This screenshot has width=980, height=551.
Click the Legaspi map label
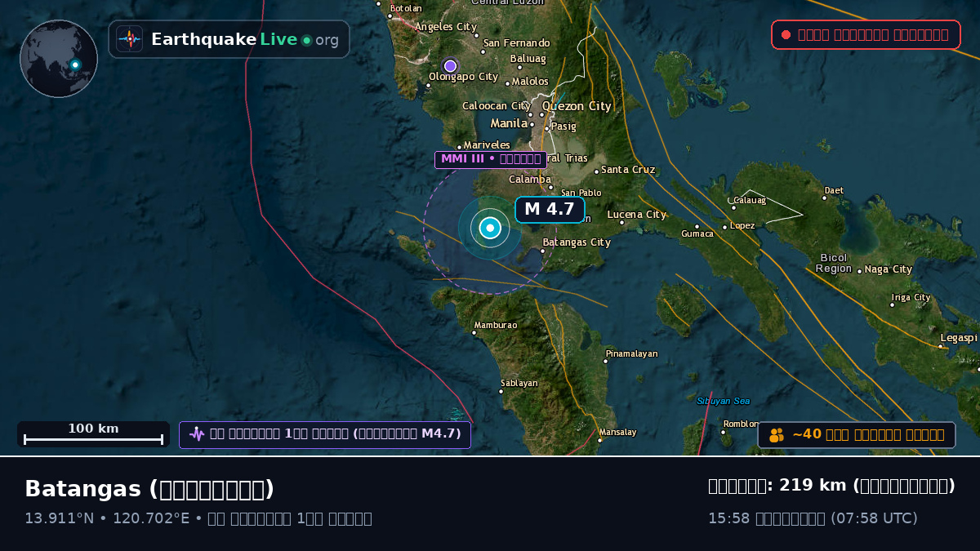pyautogui.click(x=959, y=338)
